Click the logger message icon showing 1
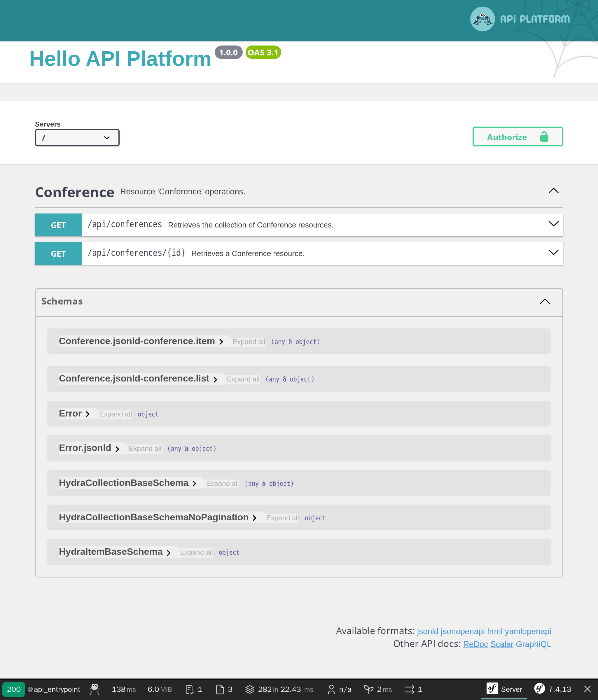Screen dimensions: 598x700 click(x=194, y=689)
